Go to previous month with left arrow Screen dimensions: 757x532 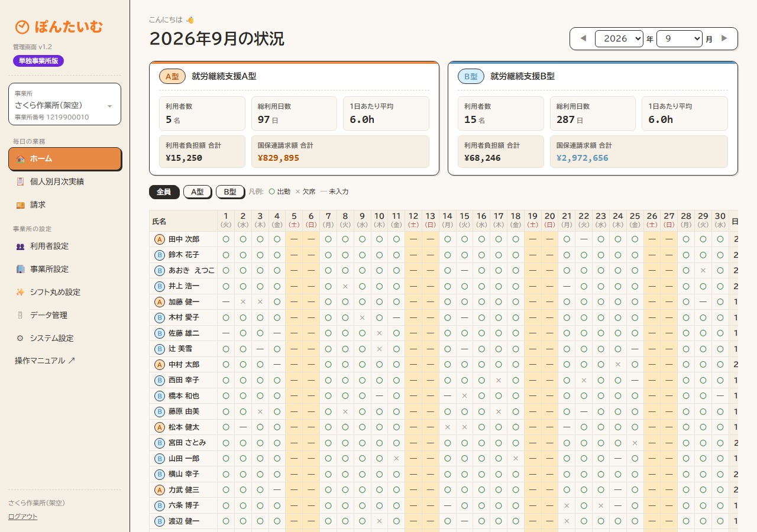pyautogui.click(x=583, y=38)
